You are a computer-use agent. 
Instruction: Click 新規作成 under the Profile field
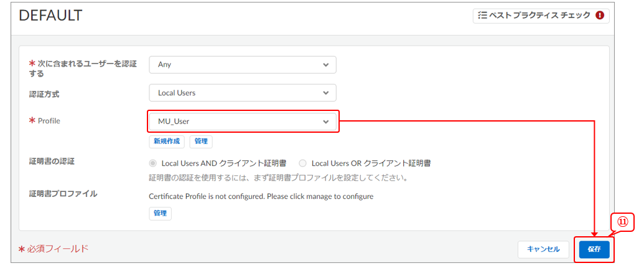[167, 141]
